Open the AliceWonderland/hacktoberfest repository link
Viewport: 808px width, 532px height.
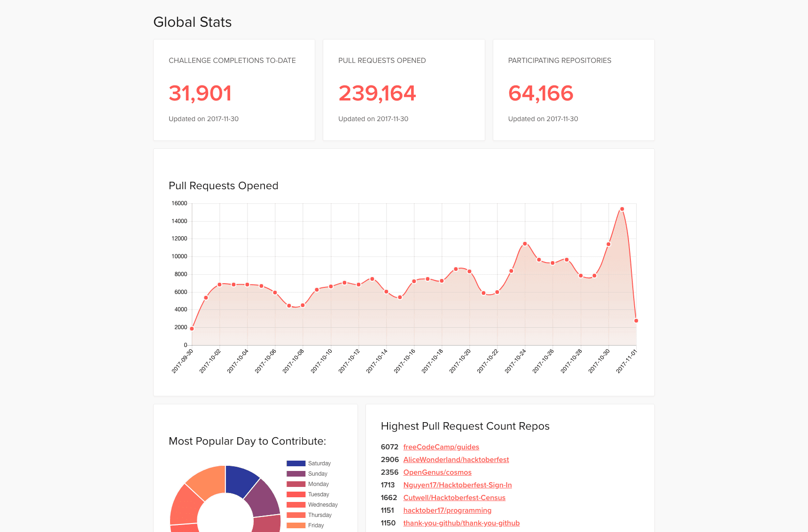click(456, 460)
